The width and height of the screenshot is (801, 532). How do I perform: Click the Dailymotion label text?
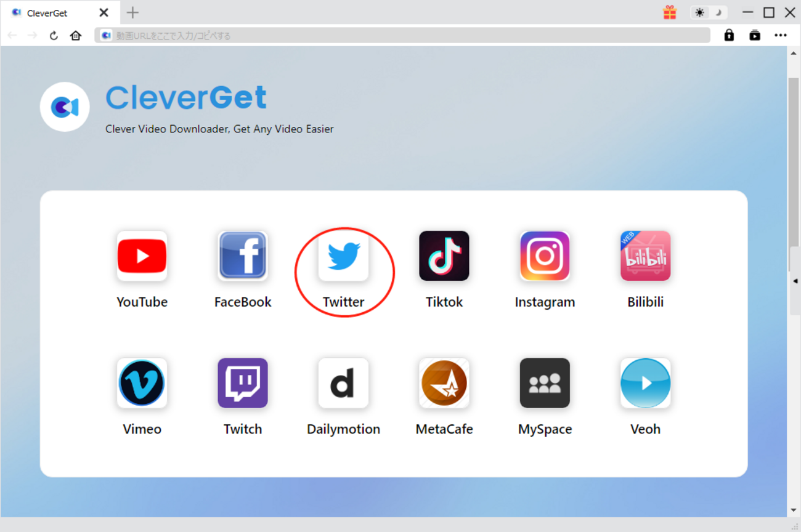point(343,429)
